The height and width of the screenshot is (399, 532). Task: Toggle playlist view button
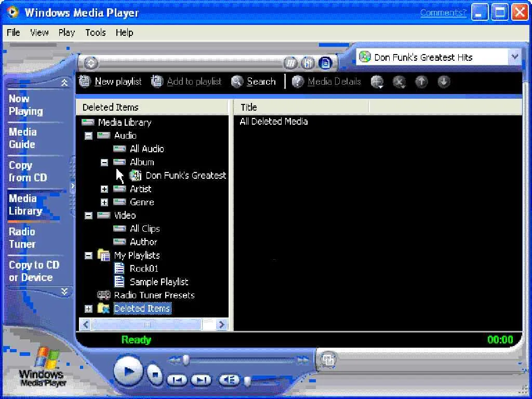pos(325,63)
